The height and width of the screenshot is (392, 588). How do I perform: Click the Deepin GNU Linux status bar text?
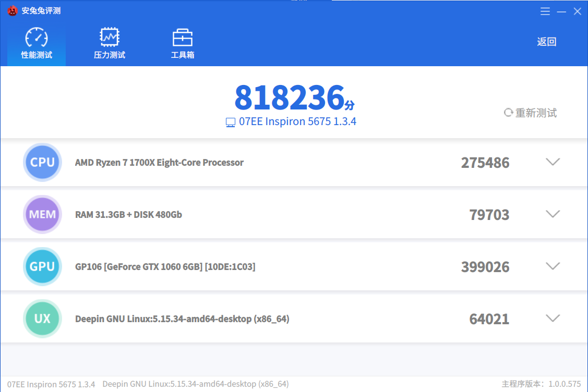196,384
